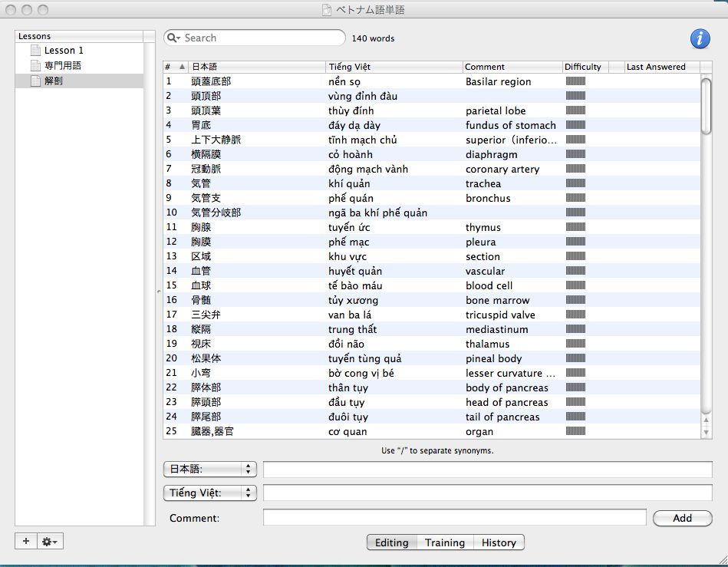Select tail of pancreas comment cell
The width and height of the screenshot is (728, 567).
click(502, 417)
